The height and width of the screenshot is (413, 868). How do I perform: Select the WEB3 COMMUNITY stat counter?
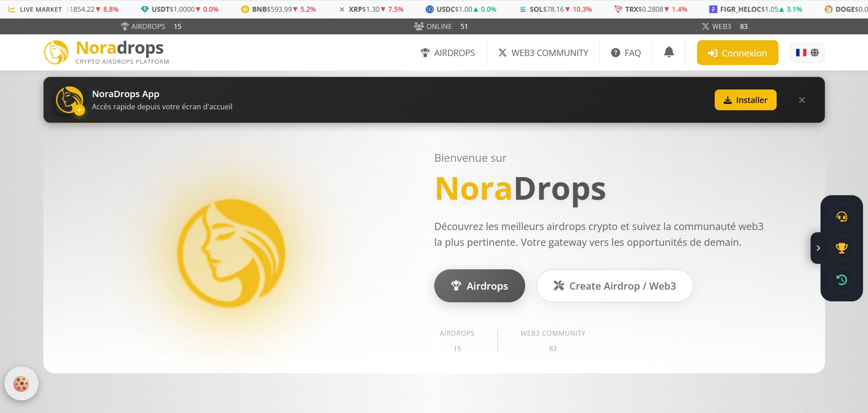click(x=553, y=341)
